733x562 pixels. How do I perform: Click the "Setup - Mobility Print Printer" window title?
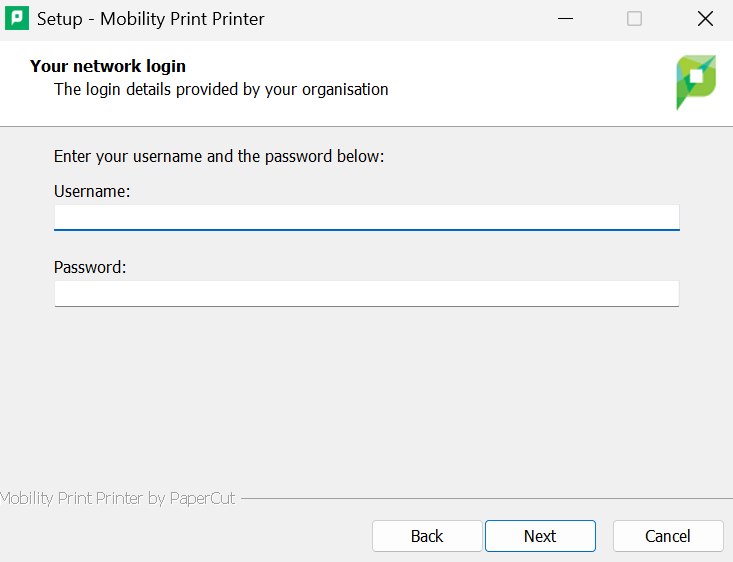click(151, 19)
